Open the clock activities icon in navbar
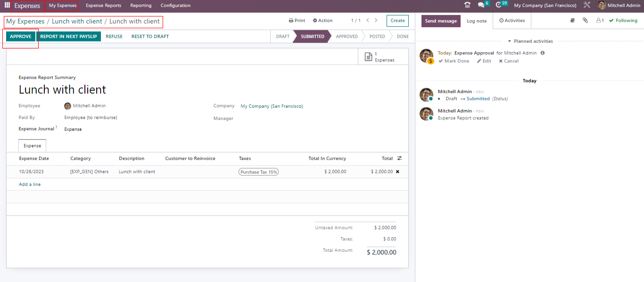644x282 pixels. click(x=498, y=5)
